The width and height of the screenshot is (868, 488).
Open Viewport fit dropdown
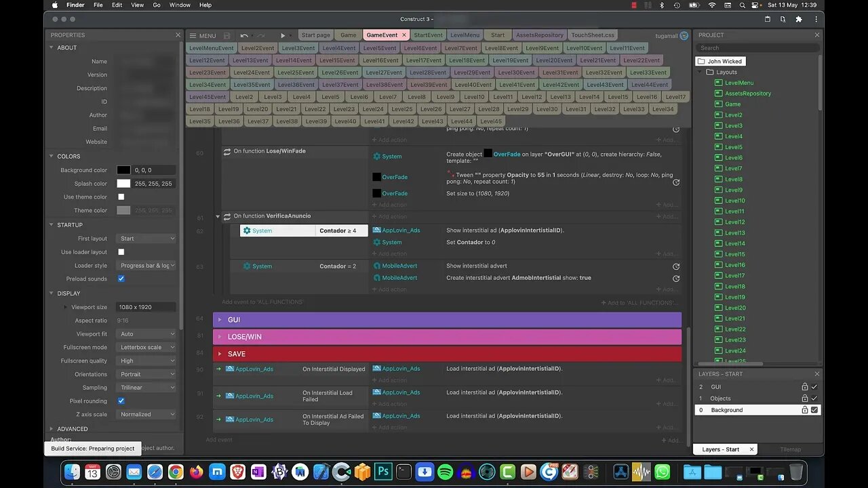click(x=146, y=334)
